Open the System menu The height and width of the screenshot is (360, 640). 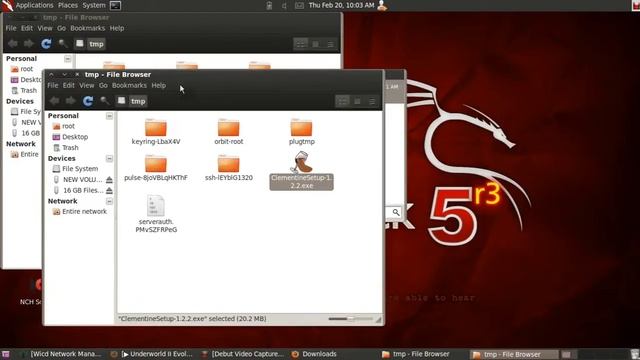94,5
